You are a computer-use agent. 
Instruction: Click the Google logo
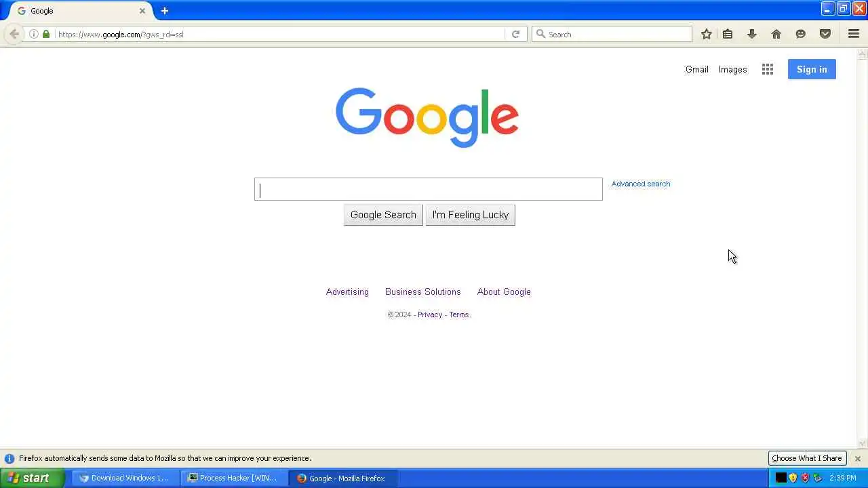427,118
